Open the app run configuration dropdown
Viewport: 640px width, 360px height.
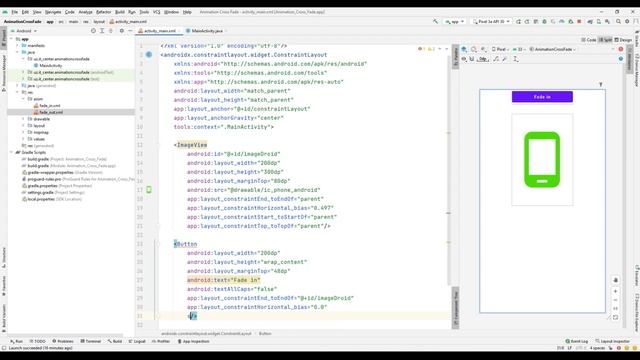click(x=454, y=21)
